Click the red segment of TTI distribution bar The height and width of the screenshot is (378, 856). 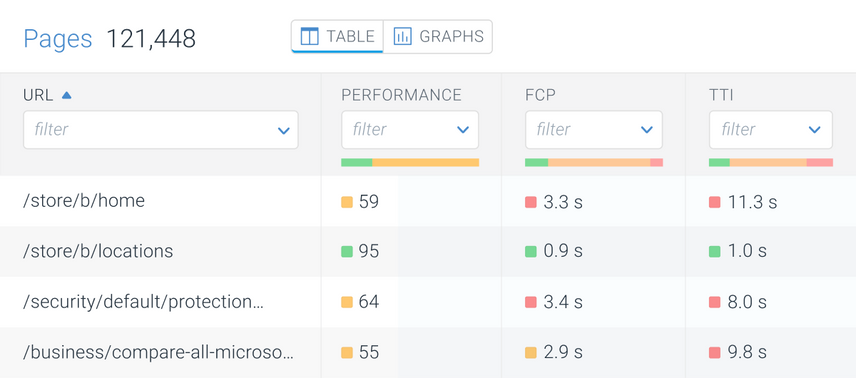[x=819, y=162]
